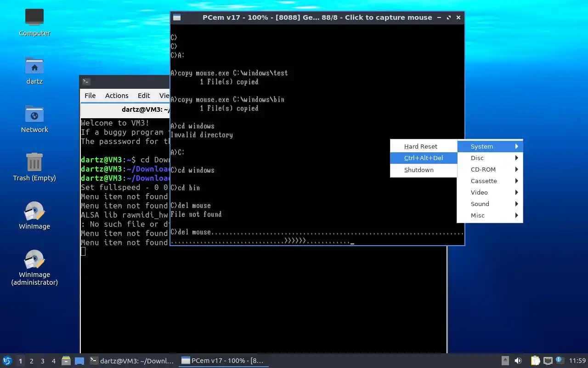Viewport: 588px width, 368px height.
Task: Open the update notifier tray icon
Action: [x=560, y=360]
